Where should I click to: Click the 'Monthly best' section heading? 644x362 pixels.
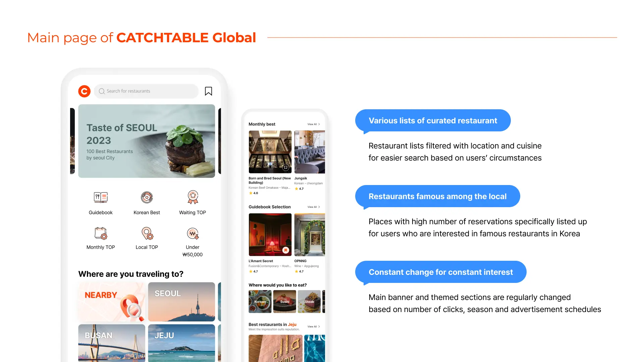[262, 124]
